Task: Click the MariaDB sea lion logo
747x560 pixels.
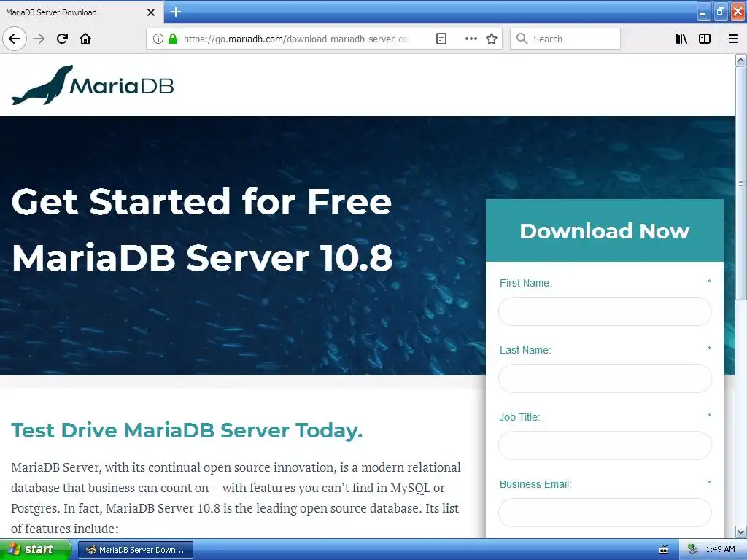Action: point(93,85)
